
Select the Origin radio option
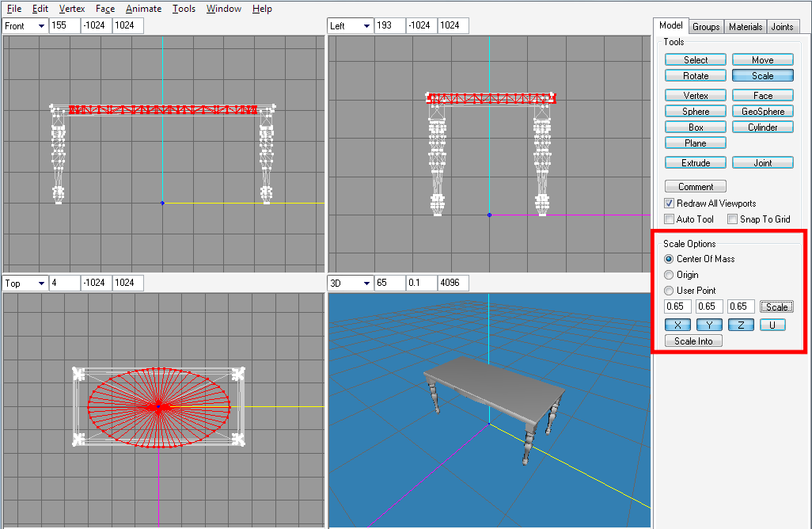[x=670, y=275]
